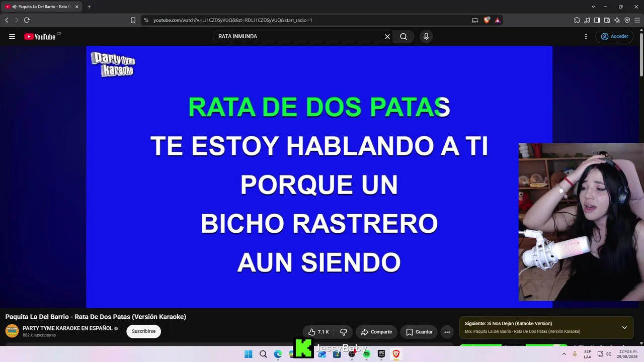
Task: Select the youtube.com address bar URL
Action: click(x=232, y=20)
